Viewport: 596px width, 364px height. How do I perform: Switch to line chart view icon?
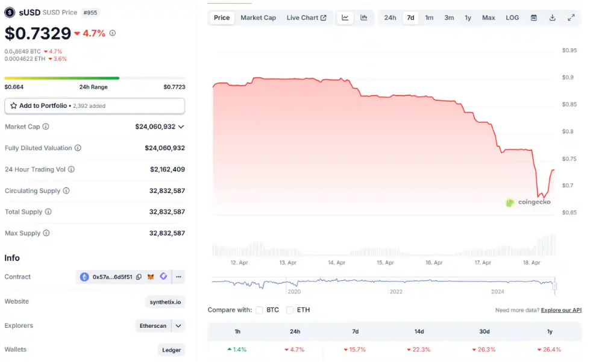click(x=345, y=17)
